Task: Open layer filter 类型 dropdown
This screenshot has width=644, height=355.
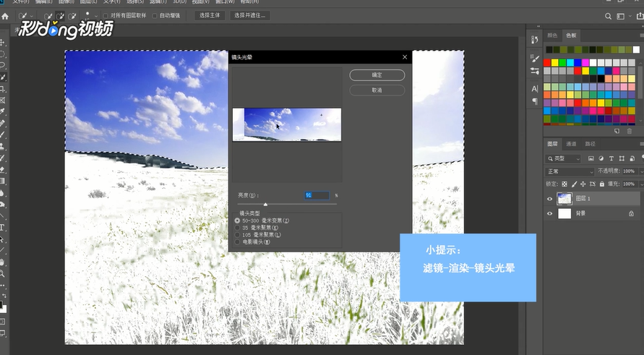Action: (x=564, y=158)
